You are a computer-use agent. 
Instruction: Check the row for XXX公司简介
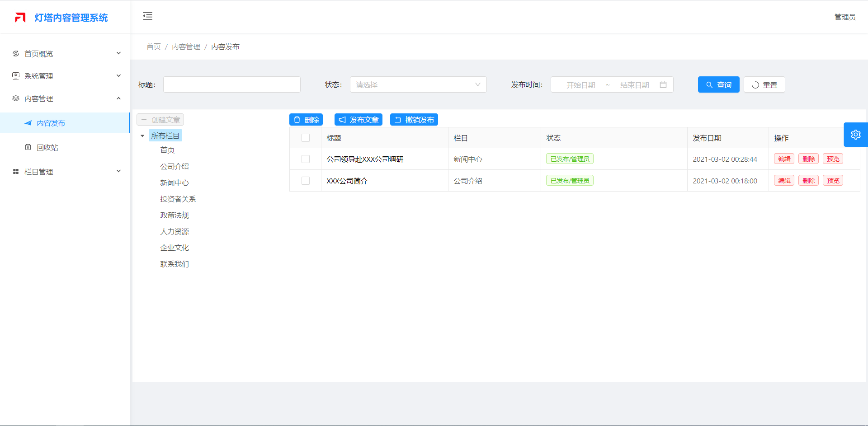click(x=306, y=181)
